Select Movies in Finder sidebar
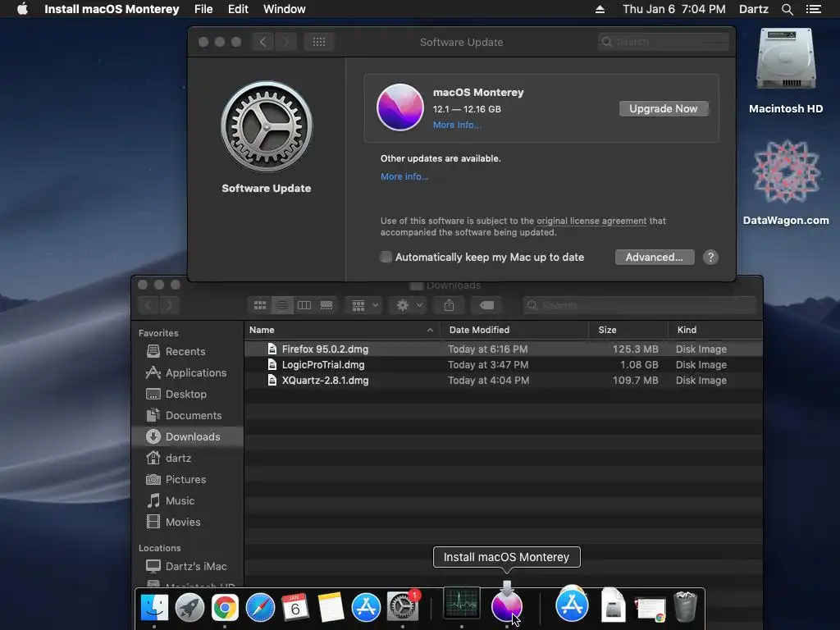Image resolution: width=840 pixels, height=630 pixels. (187, 523)
